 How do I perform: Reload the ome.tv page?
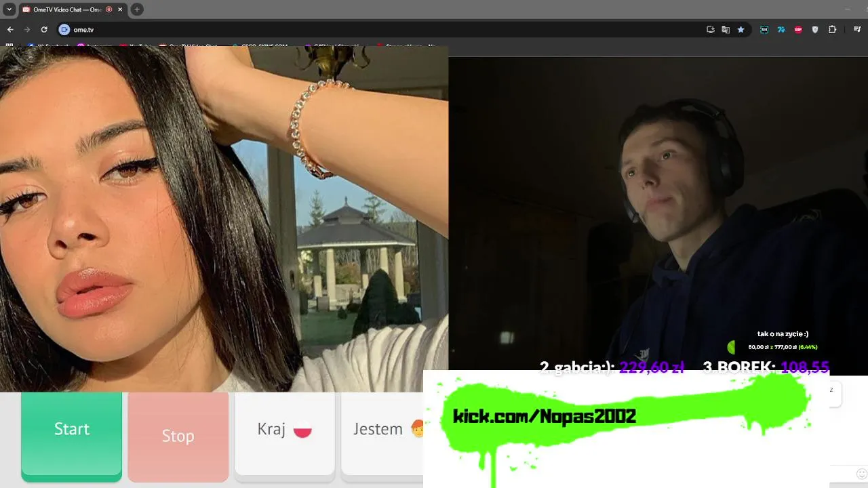[44, 30]
